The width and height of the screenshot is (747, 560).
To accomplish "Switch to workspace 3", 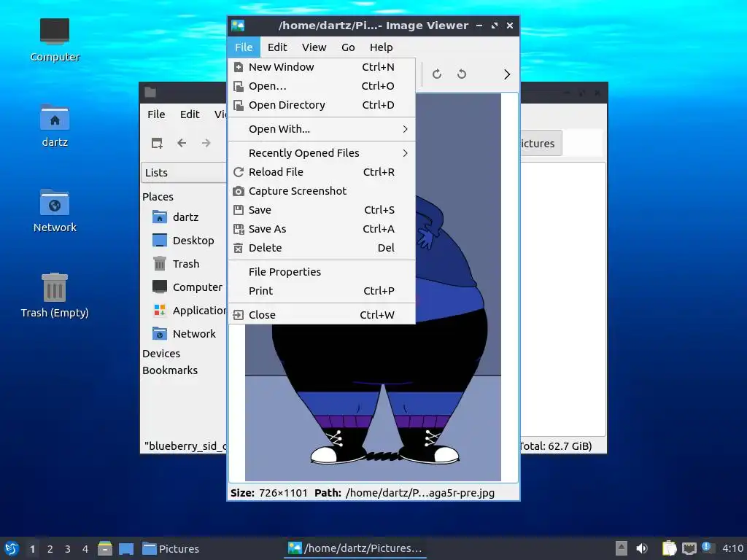I will (68, 549).
